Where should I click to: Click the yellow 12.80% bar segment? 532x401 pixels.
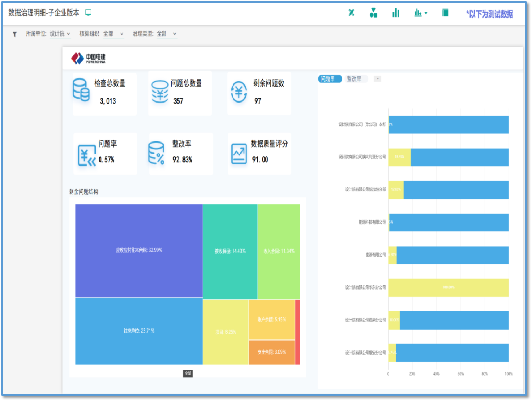(396, 190)
